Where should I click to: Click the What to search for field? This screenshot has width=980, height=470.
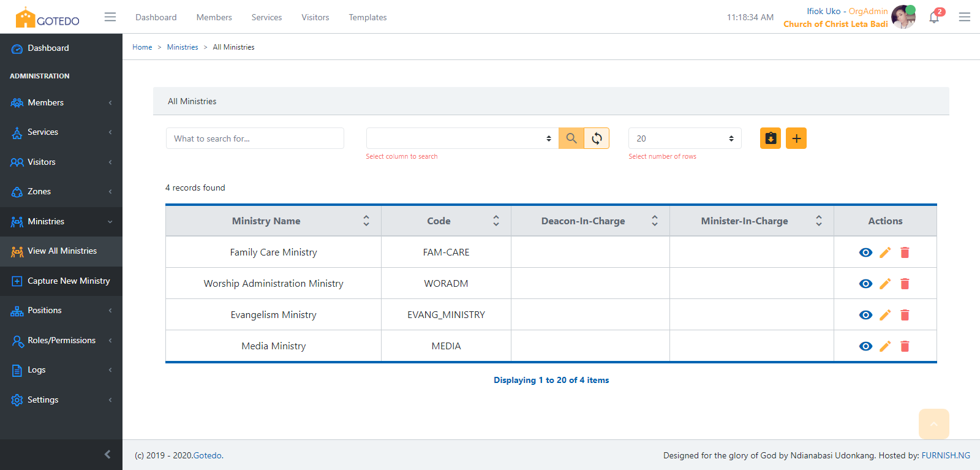(x=255, y=138)
